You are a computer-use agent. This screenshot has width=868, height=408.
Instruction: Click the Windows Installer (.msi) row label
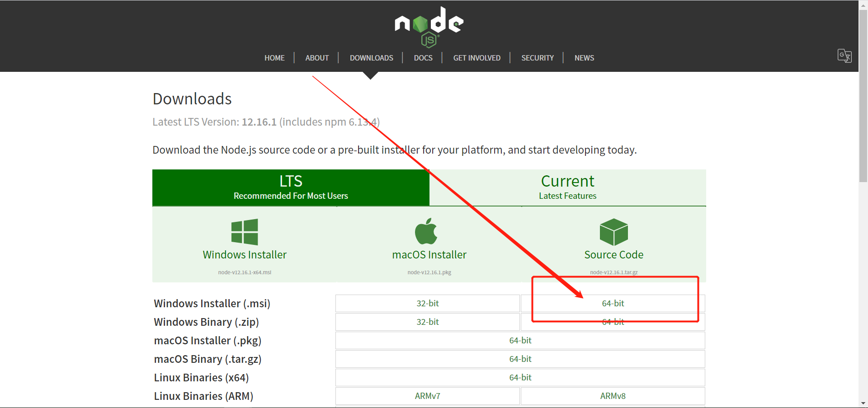pos(212,304)
